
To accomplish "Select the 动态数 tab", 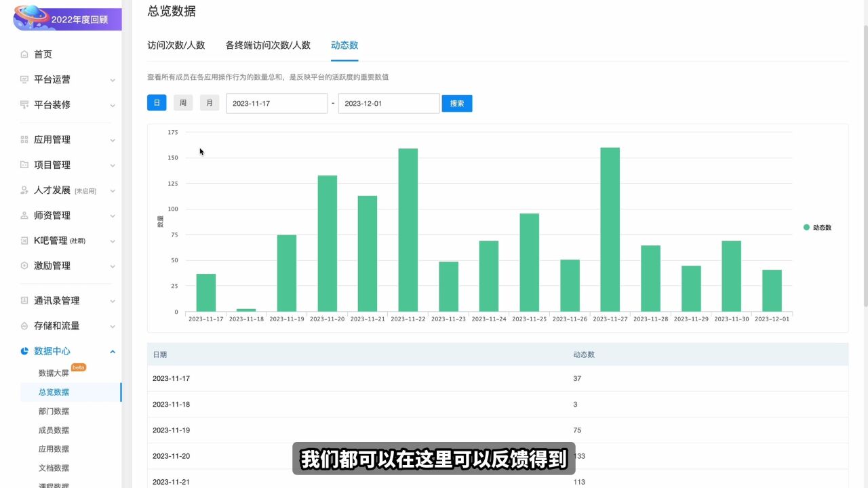I will pyautogui.click(x=344, y=45).
